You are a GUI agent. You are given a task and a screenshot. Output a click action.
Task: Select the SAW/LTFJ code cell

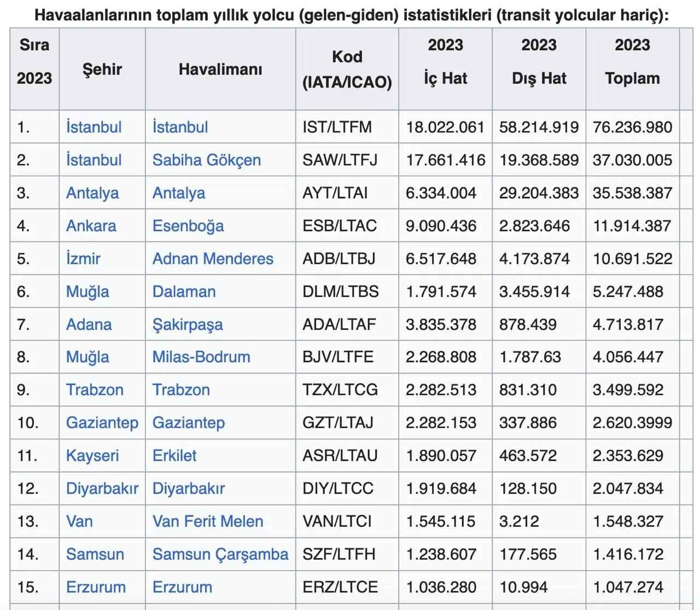pos(347,160)
